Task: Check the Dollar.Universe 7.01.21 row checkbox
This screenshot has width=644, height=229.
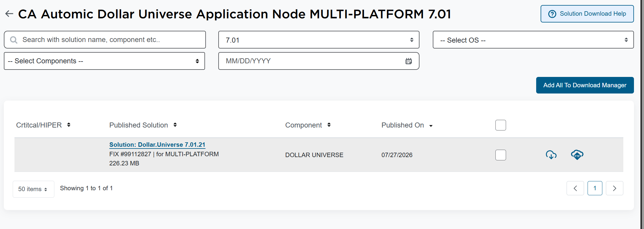Action: tap(501, 155)
